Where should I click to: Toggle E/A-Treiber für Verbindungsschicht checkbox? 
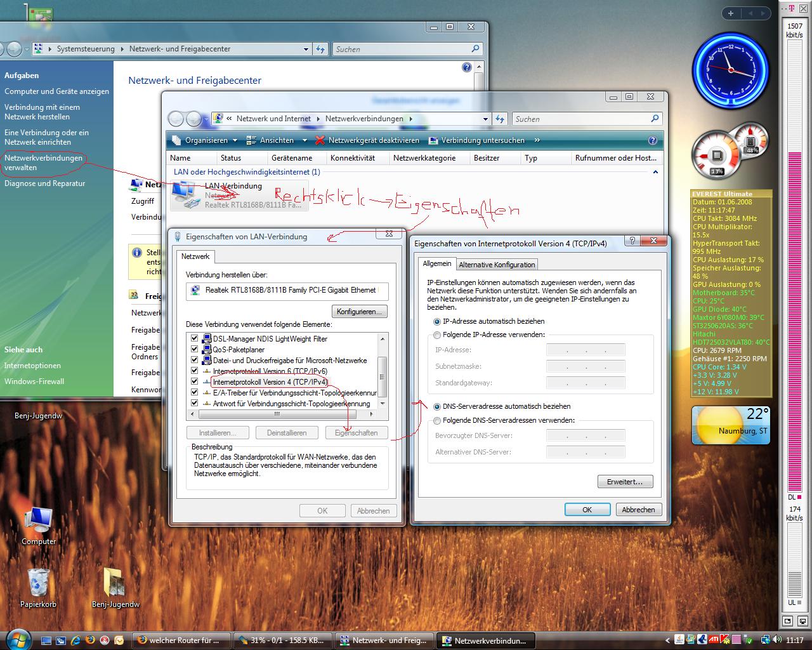pos(195,392)
